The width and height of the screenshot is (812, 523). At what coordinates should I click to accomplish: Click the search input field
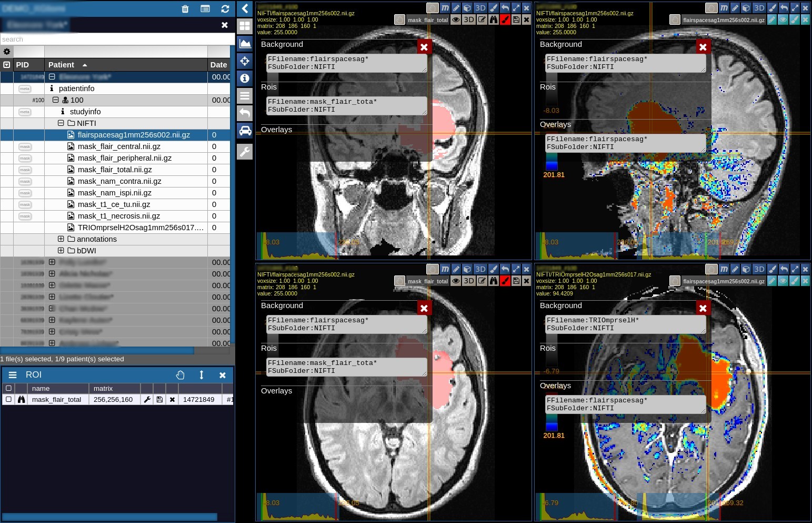(x=117, y=40)
